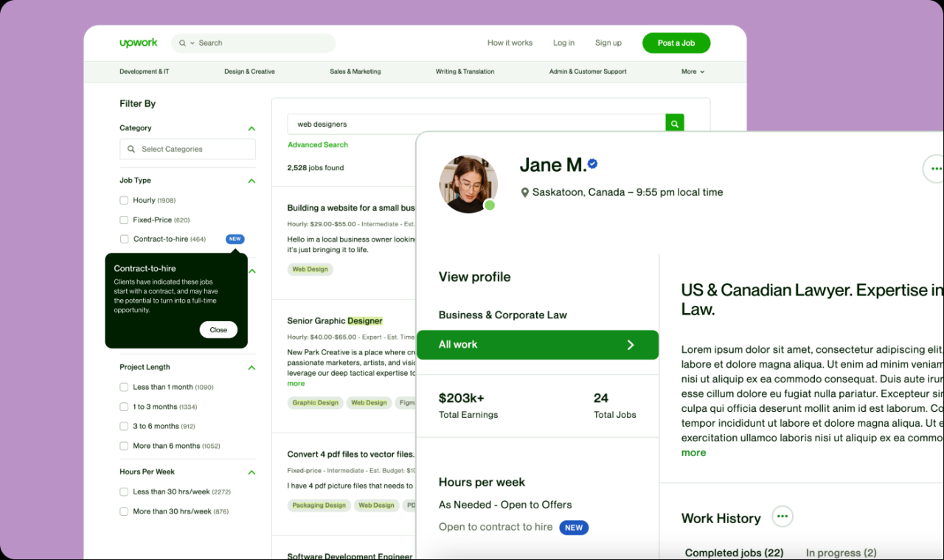
Task: Click the Post a Job button
Action: [x=676, y=43]
